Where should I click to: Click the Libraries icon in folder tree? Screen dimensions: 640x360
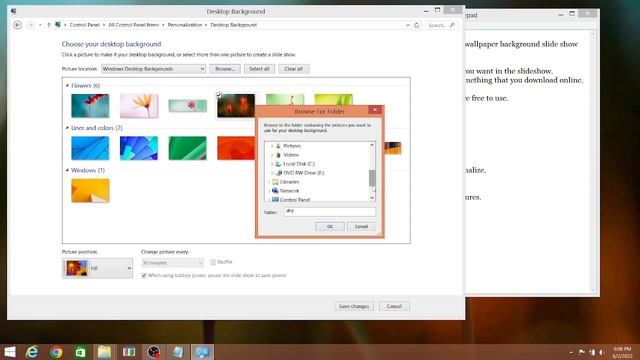coord(275,182)
